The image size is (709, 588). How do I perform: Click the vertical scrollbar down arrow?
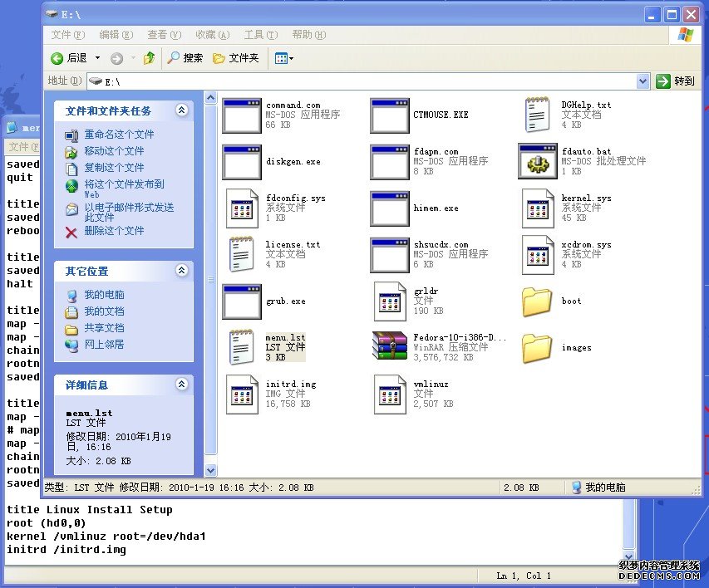click(210, 468)
